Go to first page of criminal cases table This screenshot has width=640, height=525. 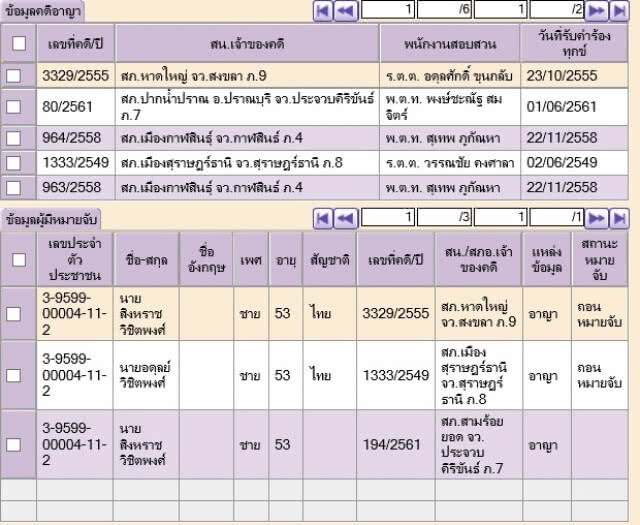(323, 11)
